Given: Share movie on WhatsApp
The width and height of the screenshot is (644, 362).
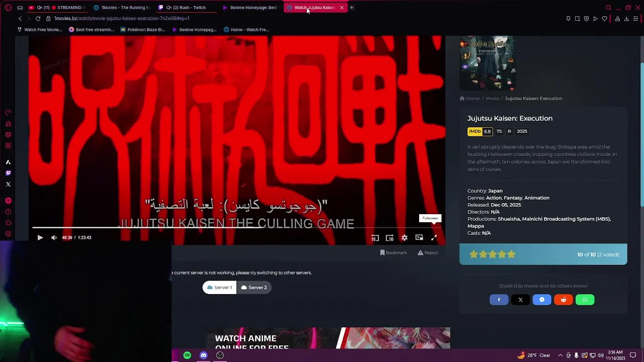Looking at the screenshot, I should tap(585, 300).
